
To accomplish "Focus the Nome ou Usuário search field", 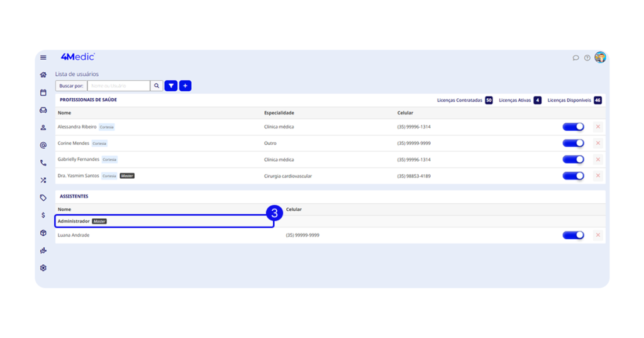I will pos(118,86).
